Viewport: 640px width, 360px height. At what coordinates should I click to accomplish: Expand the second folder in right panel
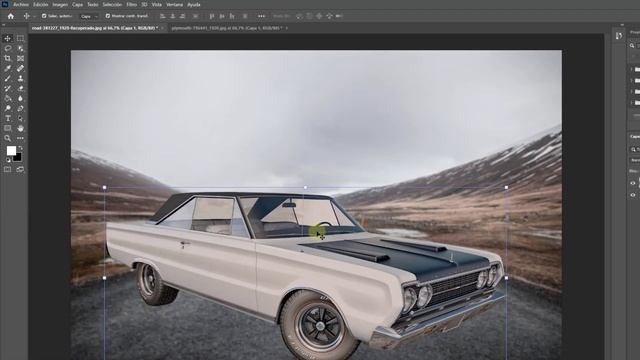tap(631, 80)
